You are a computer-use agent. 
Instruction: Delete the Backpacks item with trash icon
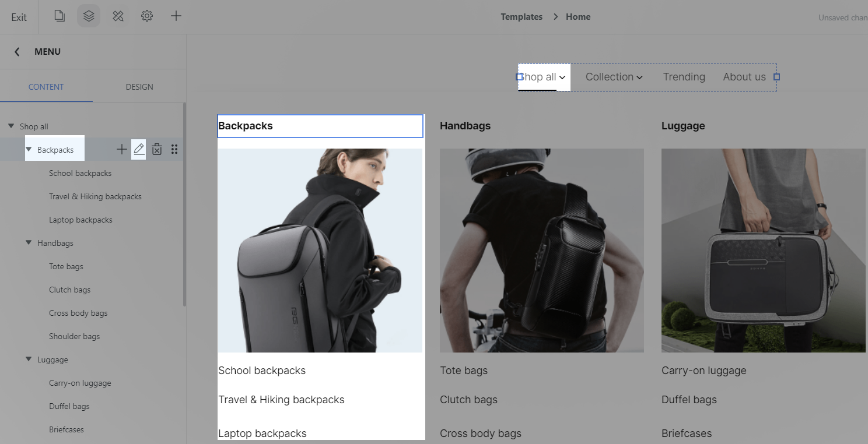pyautogui.click(x=157, y=150)
